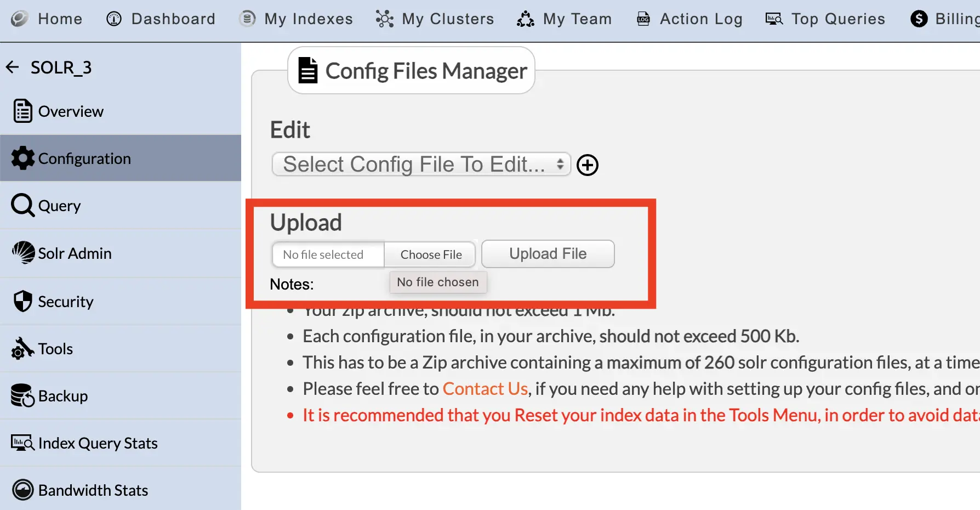Open the Select Config File To Edit dropdown
The image size is (980, 510).
[x=421, y=164]
